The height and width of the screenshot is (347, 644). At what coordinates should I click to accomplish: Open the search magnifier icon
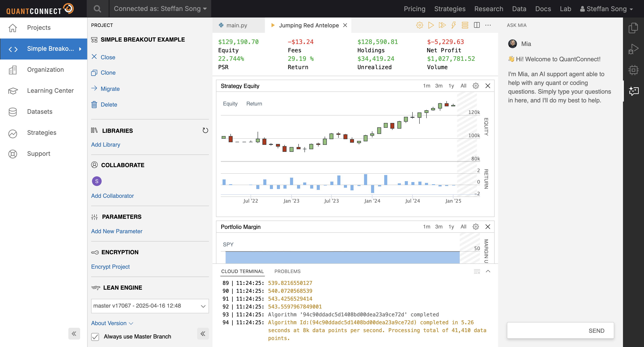pyautogui.click(x=97, y=9)
